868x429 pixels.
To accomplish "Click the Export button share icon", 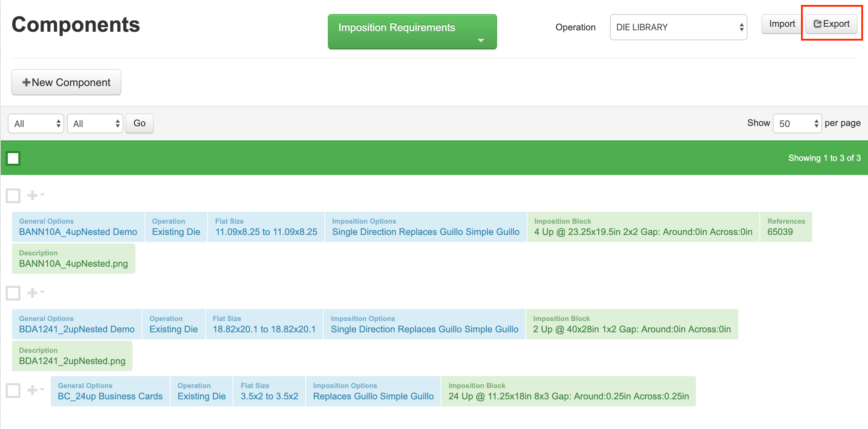I will pos(817,24).
